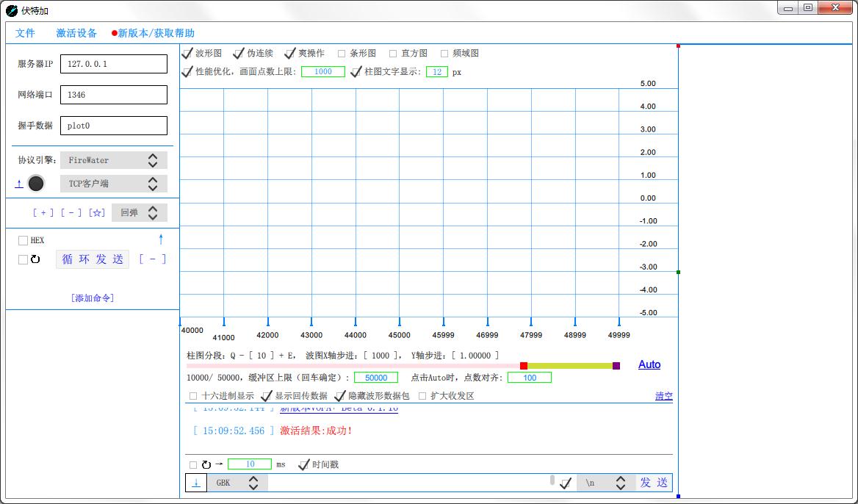The height and width of the screenshot is (504, 858).
Task: Click the purple square slider handle
Action: click(616, 366)
